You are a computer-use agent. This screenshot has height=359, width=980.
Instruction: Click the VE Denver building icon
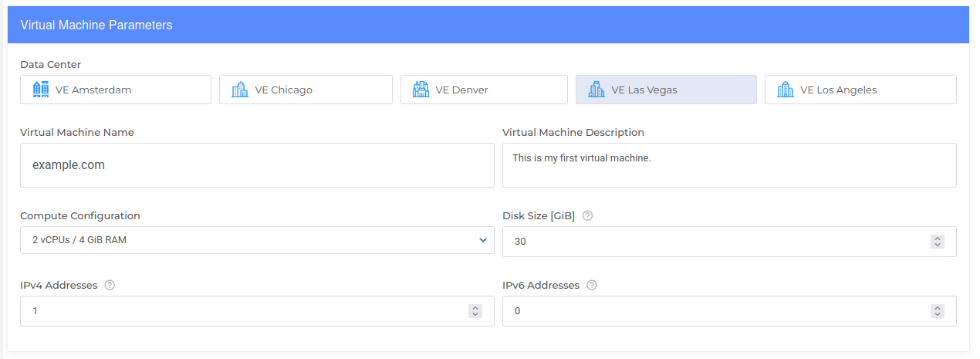421,90
